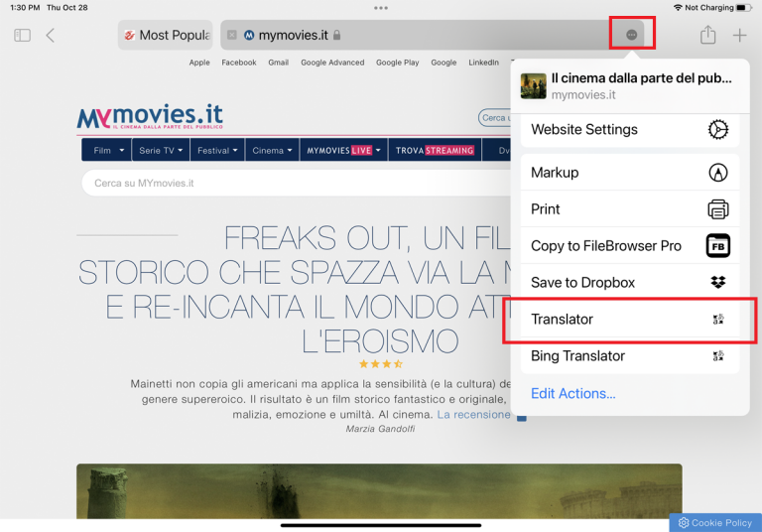762x532 pixels.
Task: Click the Cerca su MYmovies.it search field
Action: coord(288,184)
